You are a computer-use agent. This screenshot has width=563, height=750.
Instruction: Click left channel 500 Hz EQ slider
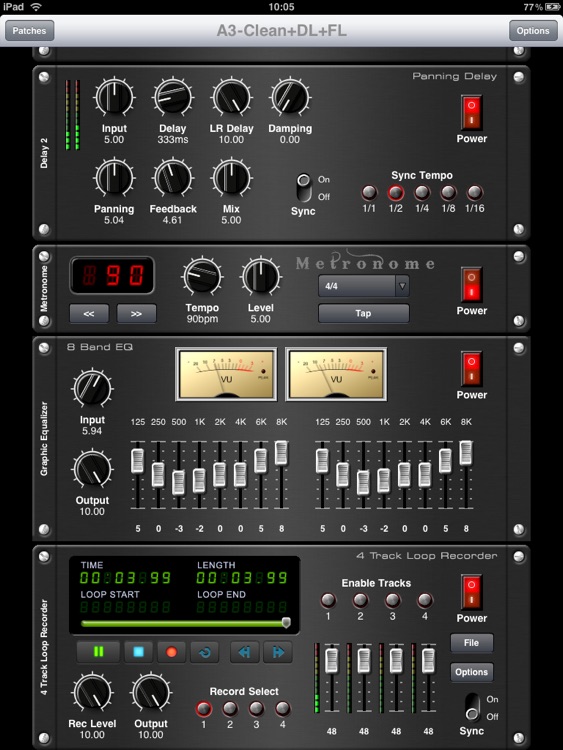click(x=178, y=483)
